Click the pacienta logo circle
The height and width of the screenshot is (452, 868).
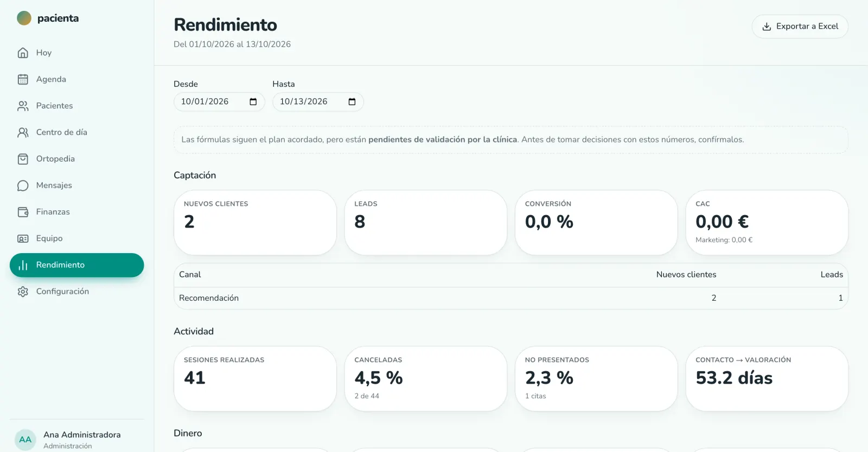24,18
